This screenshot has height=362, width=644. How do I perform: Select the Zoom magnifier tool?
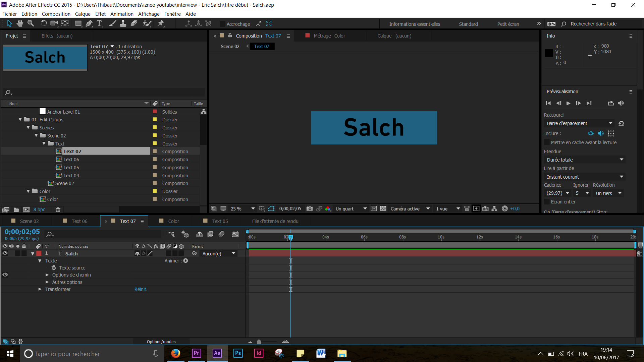pos(31,23)
